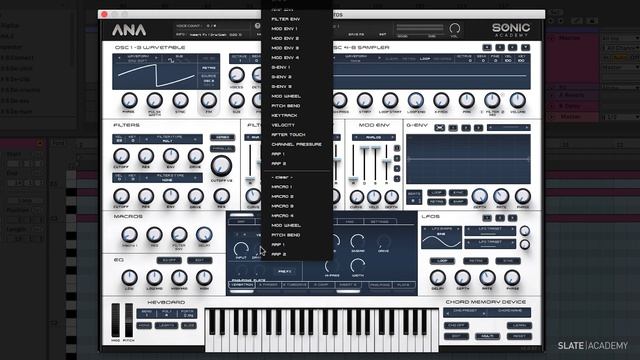Choose CHANNEL PRESSURE from the menu

(297, 144)
